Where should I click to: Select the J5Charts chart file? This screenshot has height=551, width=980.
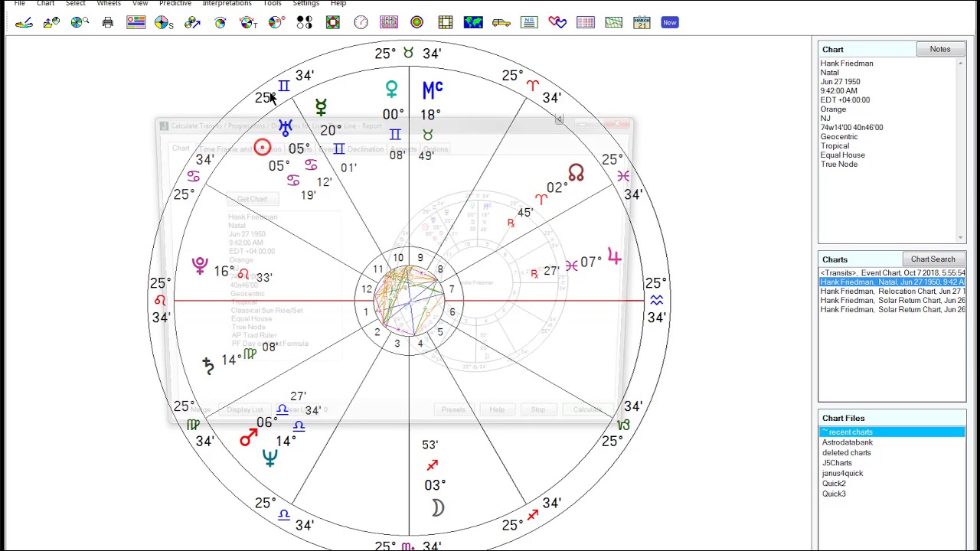point(837,463)
